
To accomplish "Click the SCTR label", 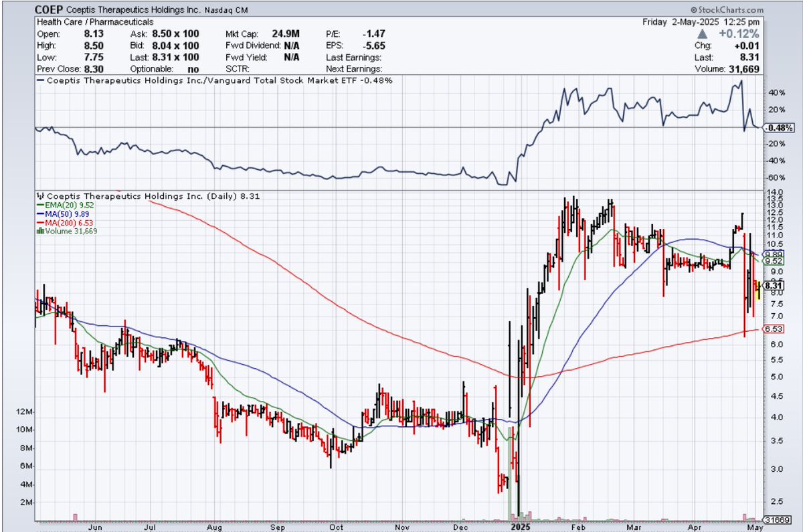I will coord(238,69).
